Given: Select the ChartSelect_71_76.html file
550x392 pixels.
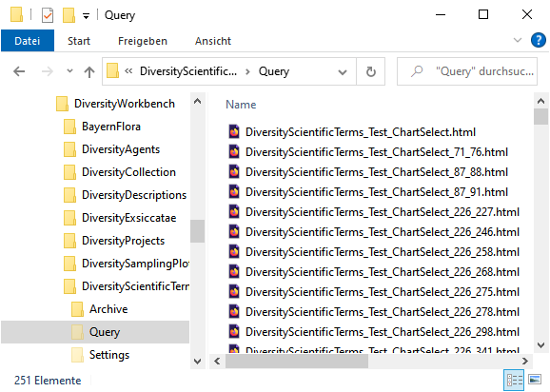Looking at the screenshot, I should [x=377, y=152].
